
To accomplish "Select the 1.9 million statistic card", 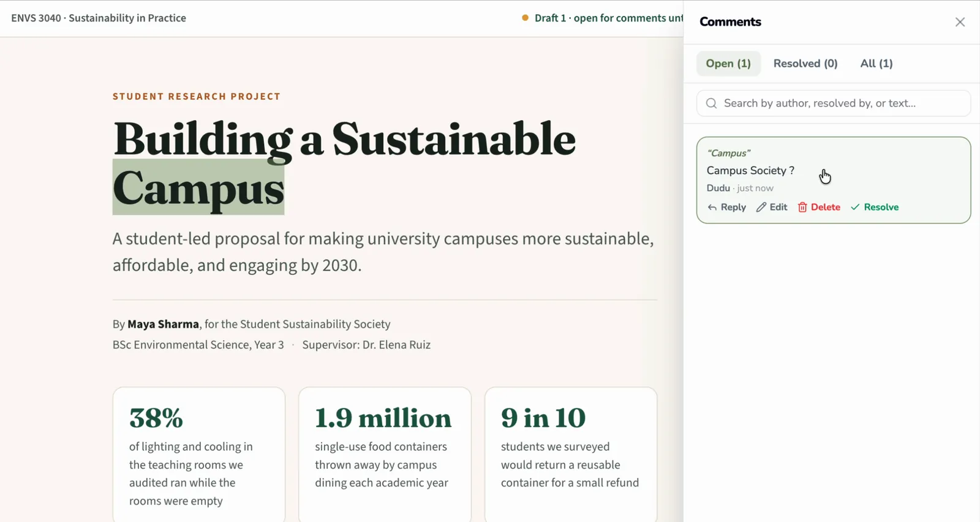I will (385, 454).
